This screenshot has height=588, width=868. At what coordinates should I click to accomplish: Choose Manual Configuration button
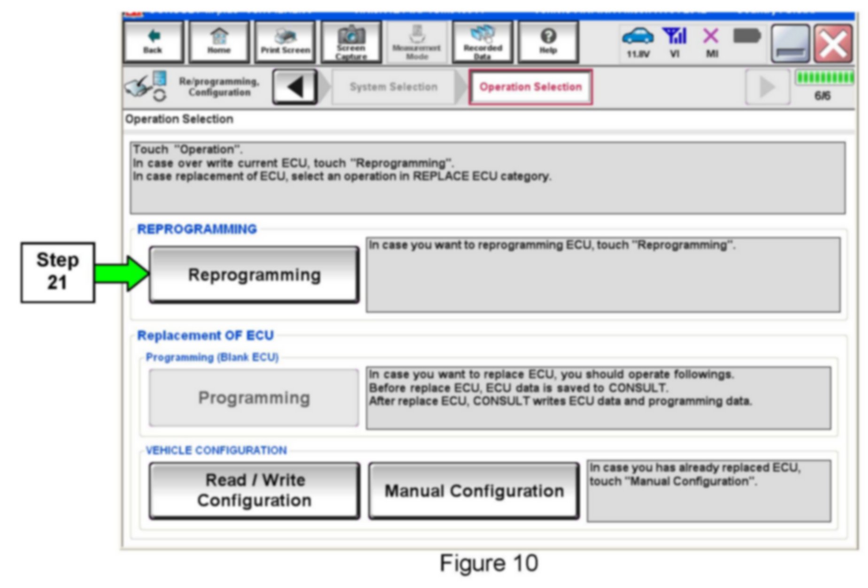click(x=474, y=490)
